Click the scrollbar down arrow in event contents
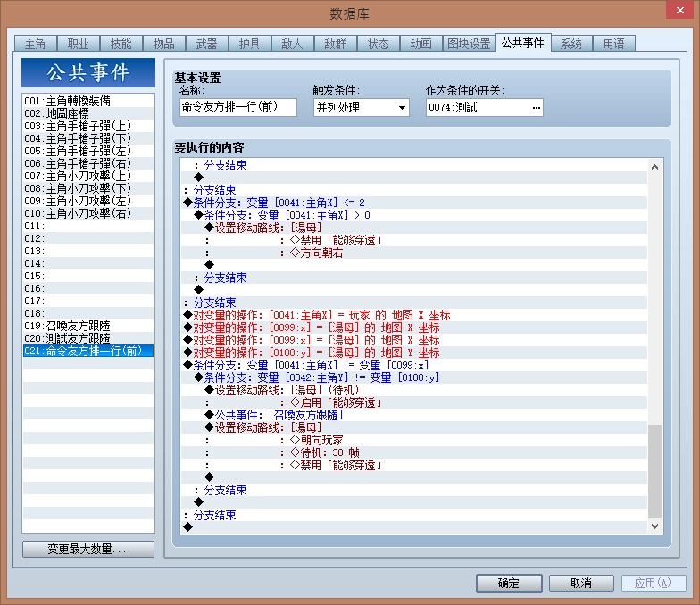This screenshot has height=605, width=700. tap(655, 526)
